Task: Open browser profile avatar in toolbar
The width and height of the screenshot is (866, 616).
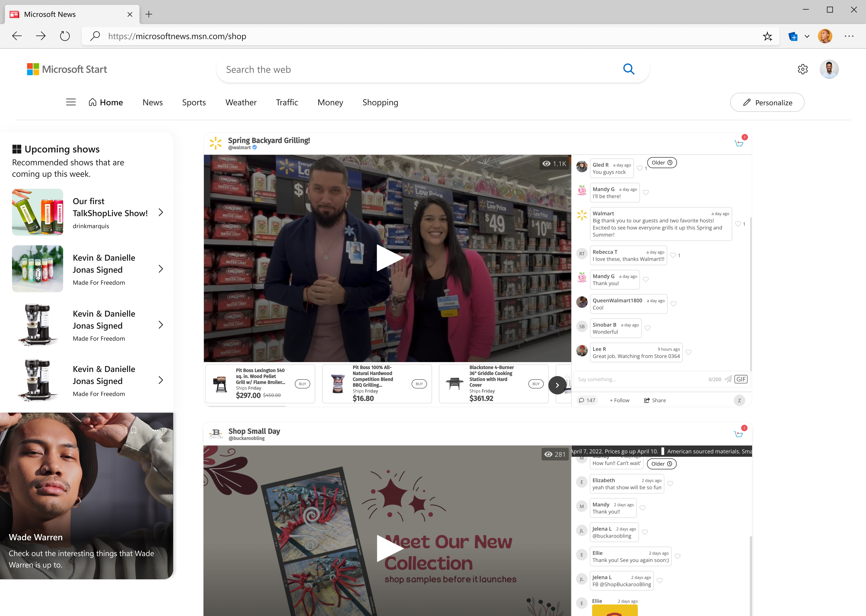Action: pyautogui.click(x=825, y=36)
